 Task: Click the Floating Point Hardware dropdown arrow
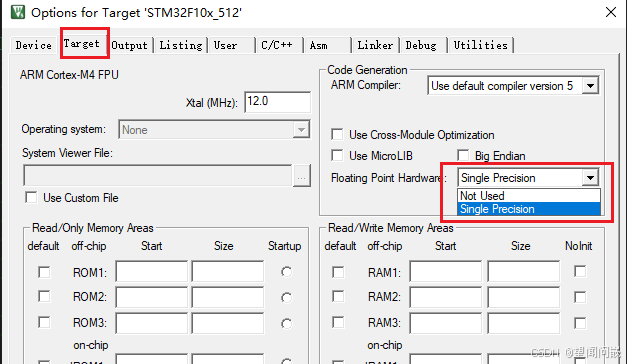(x=590, y=178)
